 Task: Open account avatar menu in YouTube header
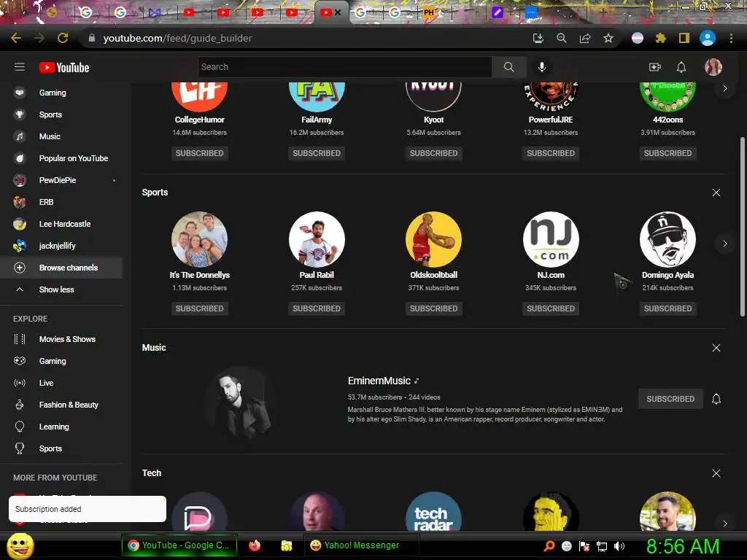713,67
